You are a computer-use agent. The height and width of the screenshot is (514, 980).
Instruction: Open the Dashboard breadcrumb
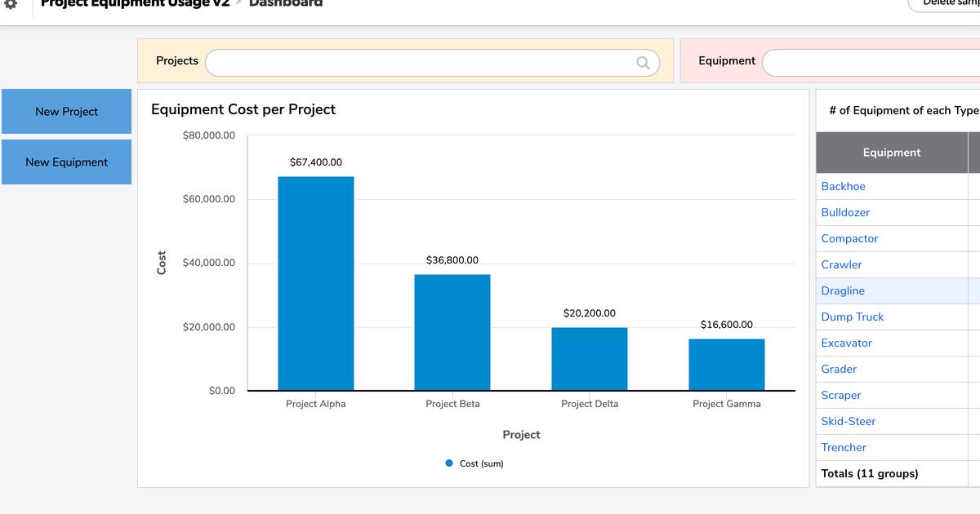pos(286,3)
